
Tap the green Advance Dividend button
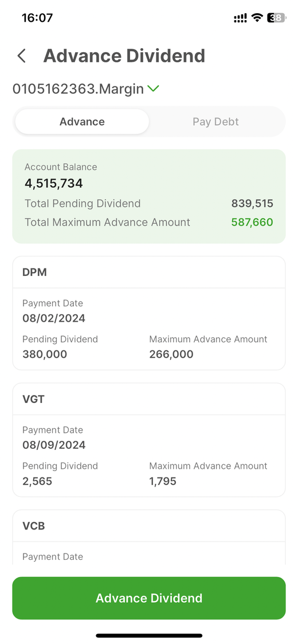(x=149, y=598)
